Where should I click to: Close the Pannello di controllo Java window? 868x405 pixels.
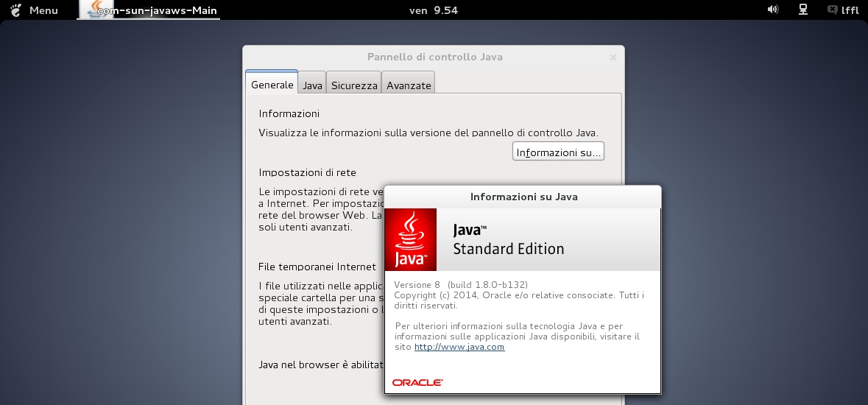tap(613, 57)
